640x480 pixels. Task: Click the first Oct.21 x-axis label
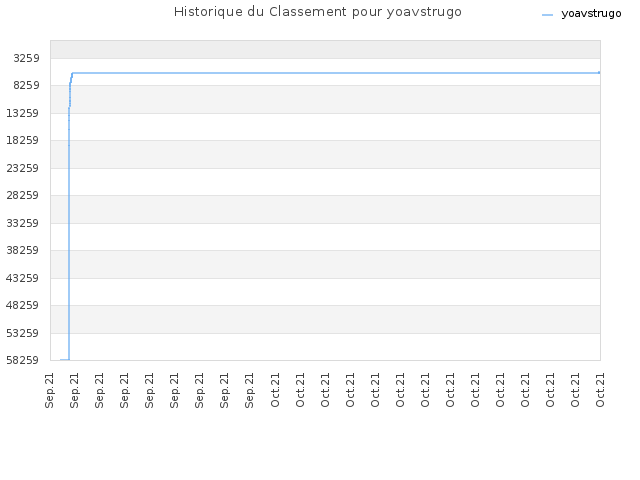[x=275, y=390]
